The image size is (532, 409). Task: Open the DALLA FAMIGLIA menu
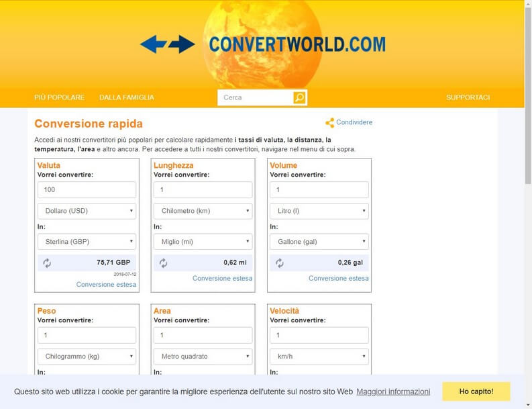coord(127,97)
